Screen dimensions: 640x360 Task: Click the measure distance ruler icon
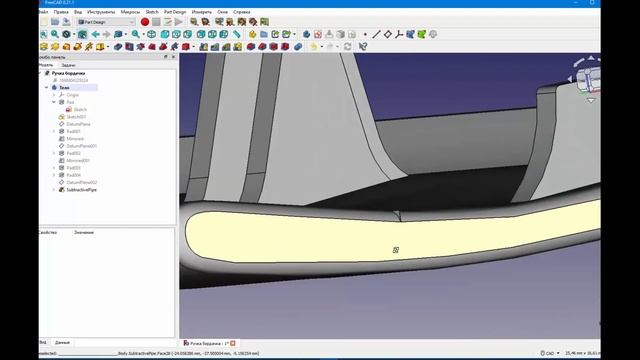pos(236,34)
